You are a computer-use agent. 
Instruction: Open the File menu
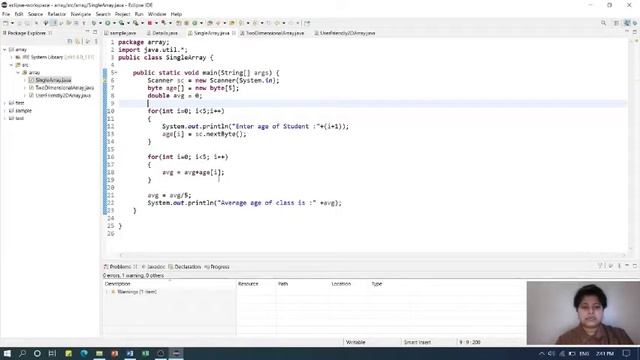tap(6, 14)
